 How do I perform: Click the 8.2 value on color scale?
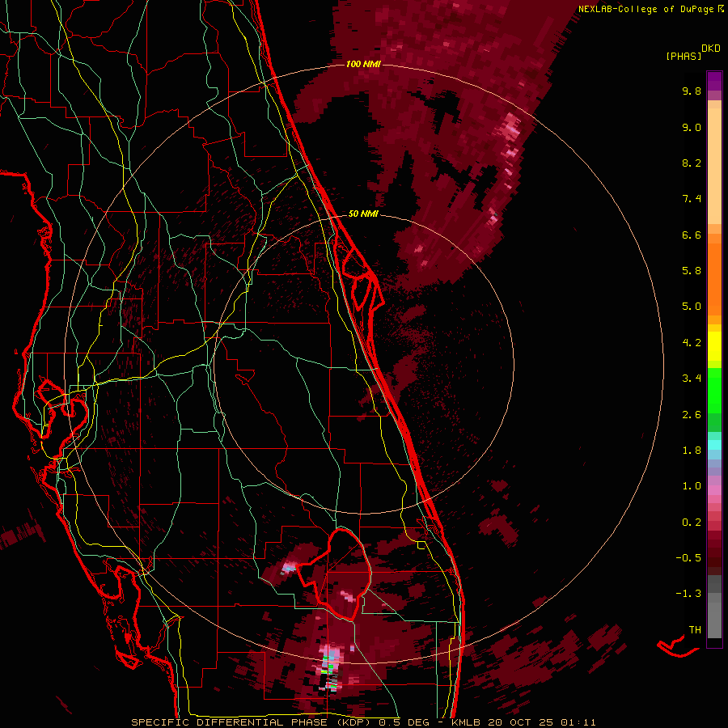(x=692, y=163)
